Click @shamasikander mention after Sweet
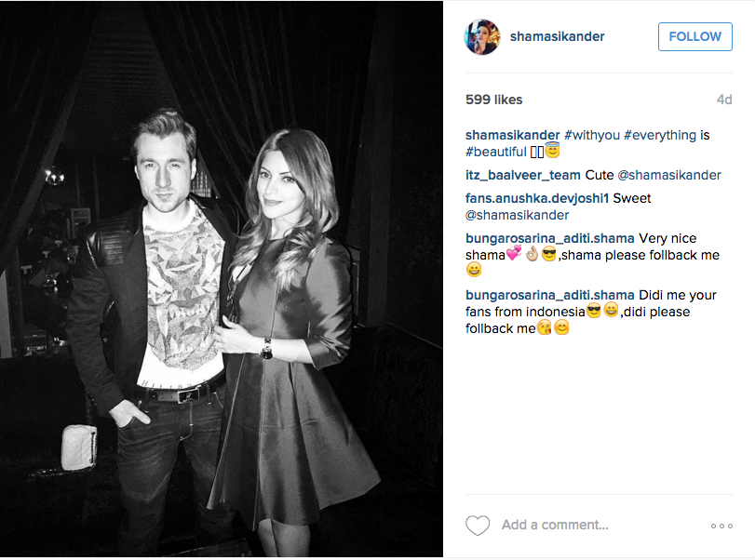Image resolution: width=755 pixels, height=560 pixels. click(517, 215)
